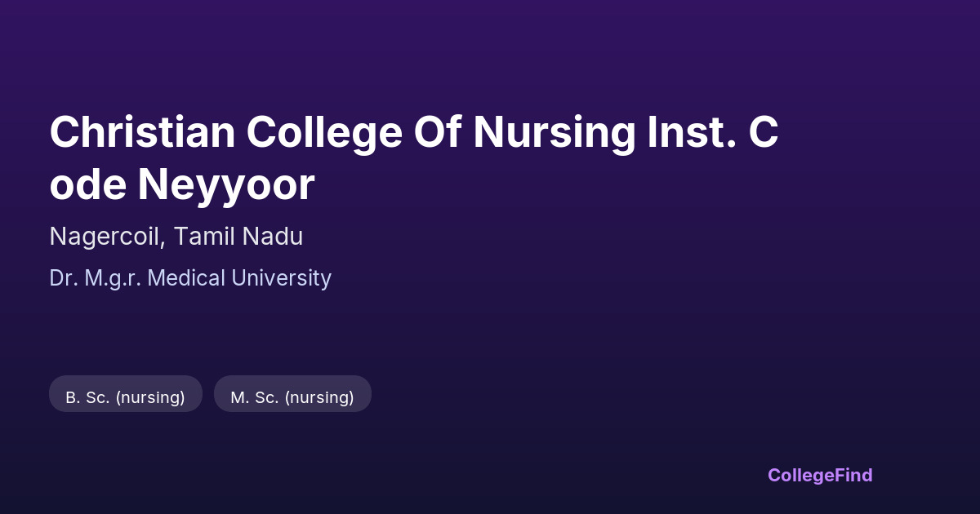Viewport: 980px width, 514px height.
Task: Click "(nursing)" inside the B. Sc. tag
Action: (x=150, y=397)
